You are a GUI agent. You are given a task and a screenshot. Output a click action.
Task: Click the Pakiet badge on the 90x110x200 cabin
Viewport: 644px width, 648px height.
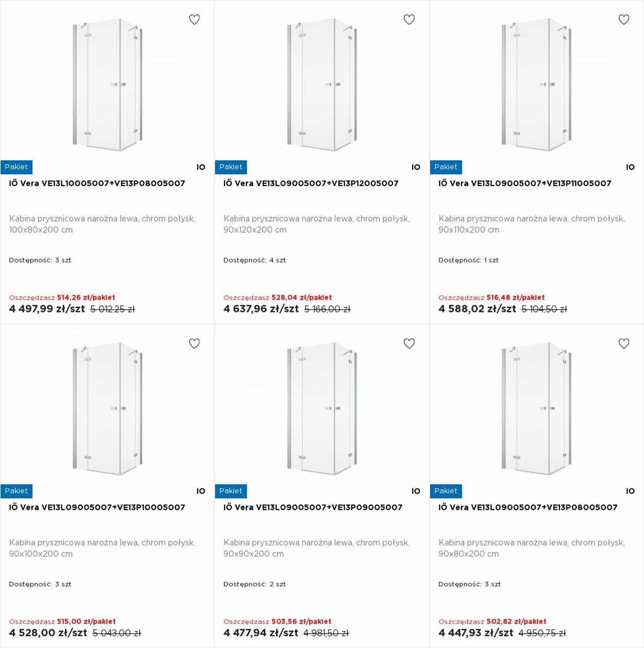click(446, 167)
